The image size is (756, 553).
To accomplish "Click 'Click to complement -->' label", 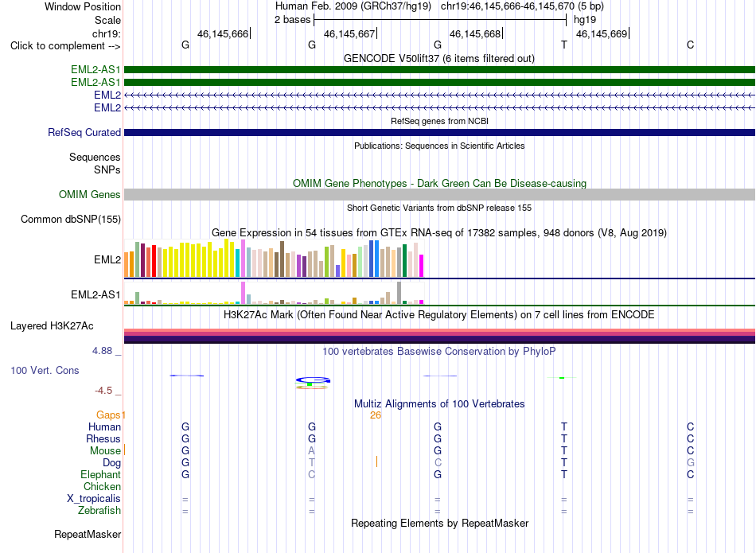I will (65, 46).
